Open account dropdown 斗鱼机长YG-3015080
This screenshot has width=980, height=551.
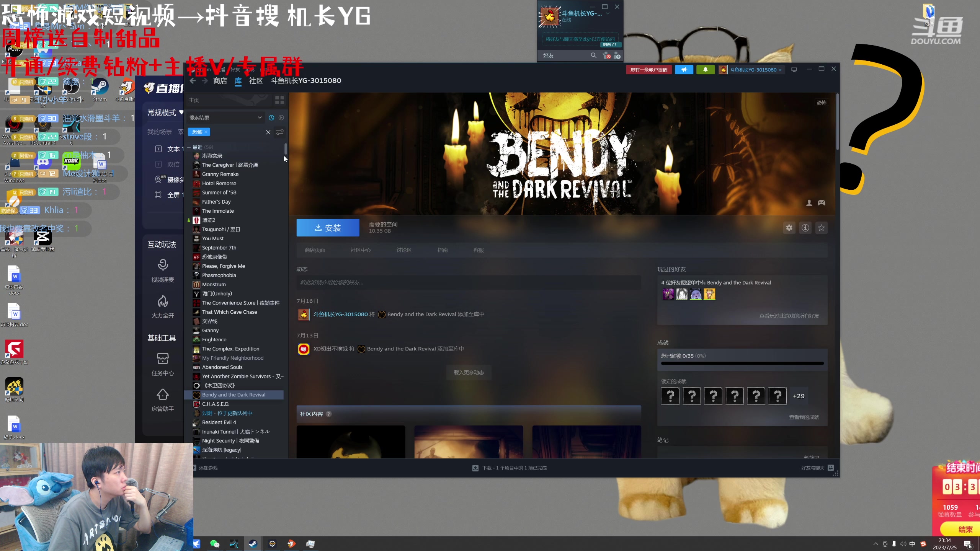[x=751, y=70]
